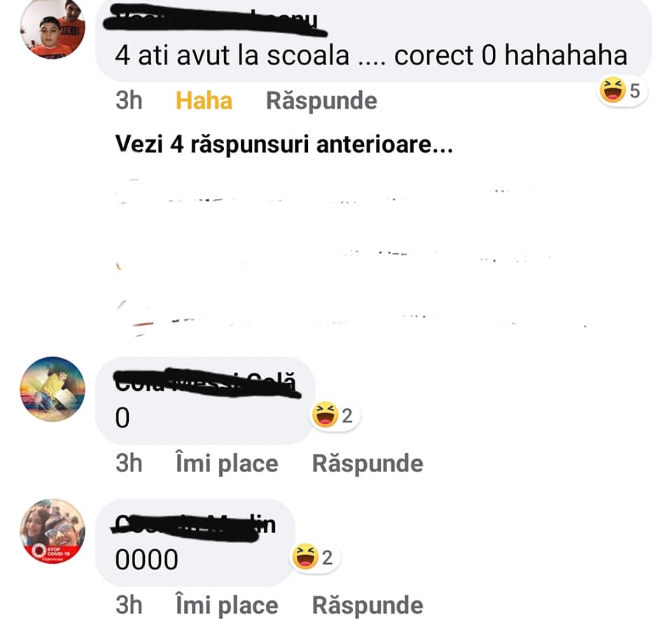Expand Vezi 4 răspunsuri anterioare
Viewport: 672px width, 636px height.
(x=284, y=144)
